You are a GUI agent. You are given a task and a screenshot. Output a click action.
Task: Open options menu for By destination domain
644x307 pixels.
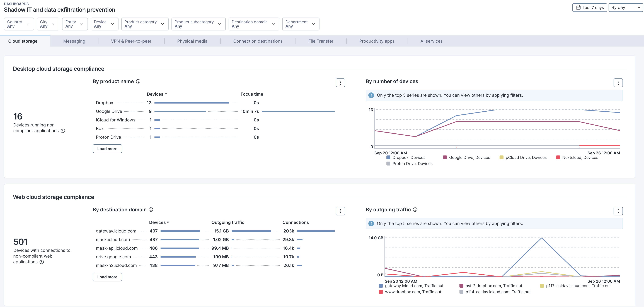point(340,211)
